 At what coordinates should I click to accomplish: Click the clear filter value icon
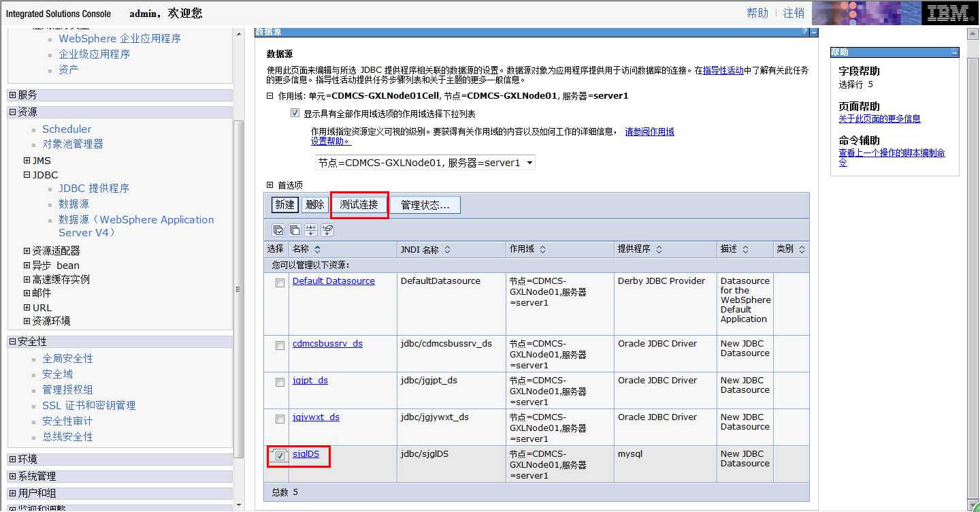(327, 230)
